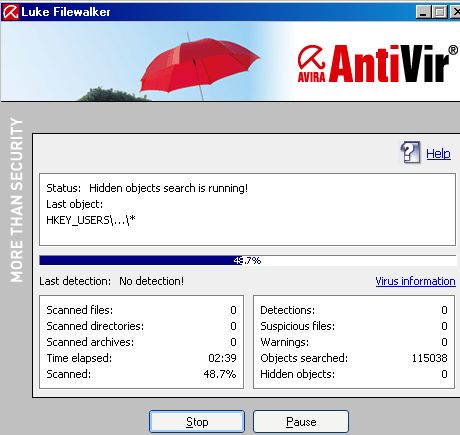Click the Avira AntiVir logo in the banner
Image resolution: width=460 pixels, height=435 pixels.
pos(378,63)
